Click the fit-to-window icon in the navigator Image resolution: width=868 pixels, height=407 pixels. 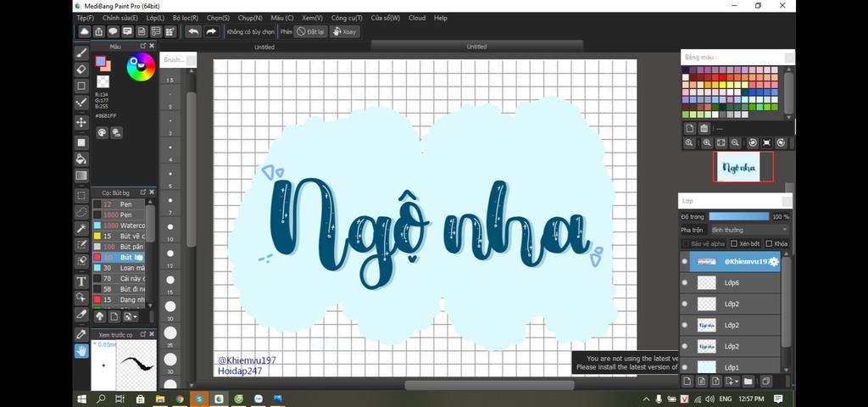pos(721,142)
